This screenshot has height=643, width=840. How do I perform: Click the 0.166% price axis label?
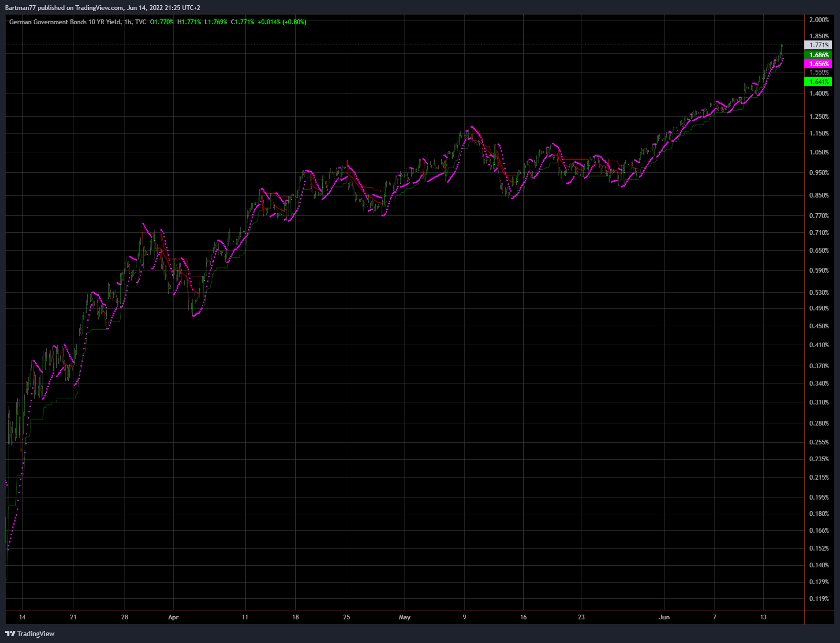[x=819, y=531]
